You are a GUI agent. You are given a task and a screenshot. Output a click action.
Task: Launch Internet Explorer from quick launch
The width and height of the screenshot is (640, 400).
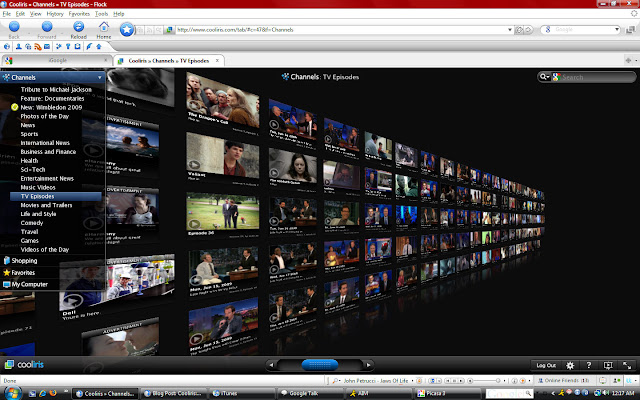click(x=42, y=393)
